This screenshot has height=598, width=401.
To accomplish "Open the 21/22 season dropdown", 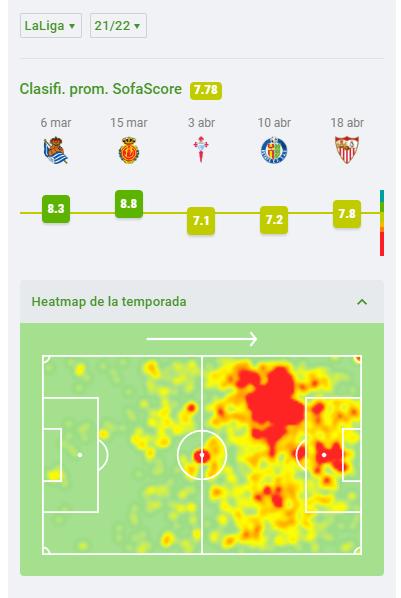I will [118, 26].
